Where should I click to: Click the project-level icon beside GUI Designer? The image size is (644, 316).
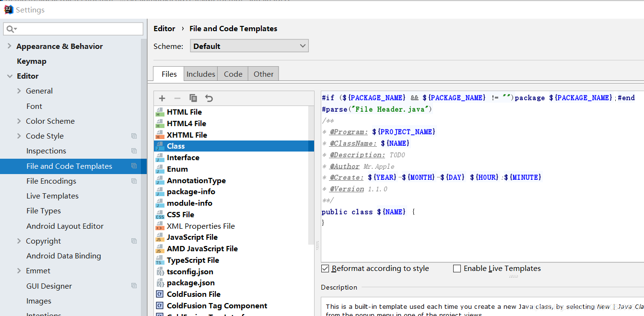pyautogui.click(x=134, y=286)
